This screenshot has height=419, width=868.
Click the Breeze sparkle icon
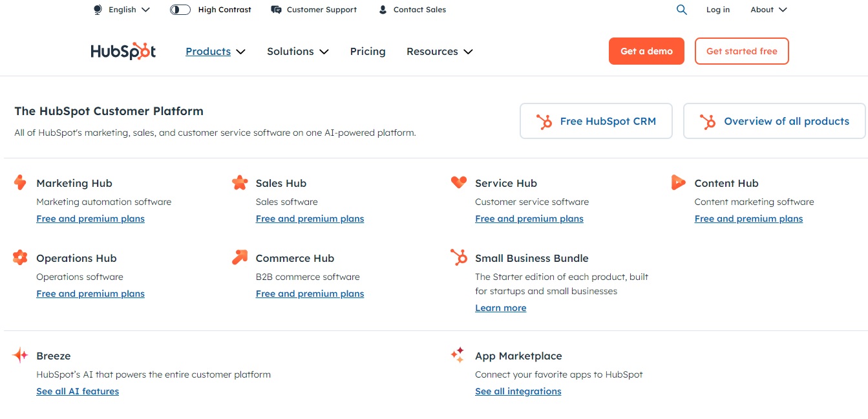click(x=20, y=355)
